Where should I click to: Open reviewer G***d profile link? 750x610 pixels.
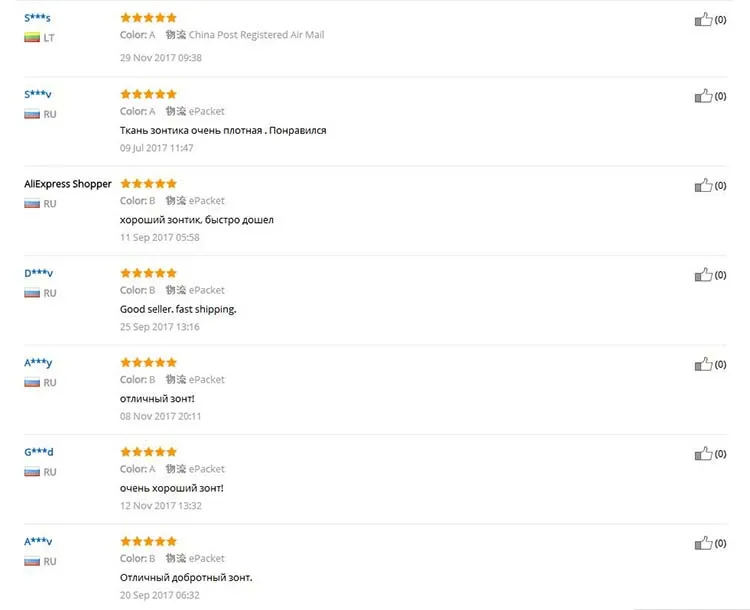38,452
